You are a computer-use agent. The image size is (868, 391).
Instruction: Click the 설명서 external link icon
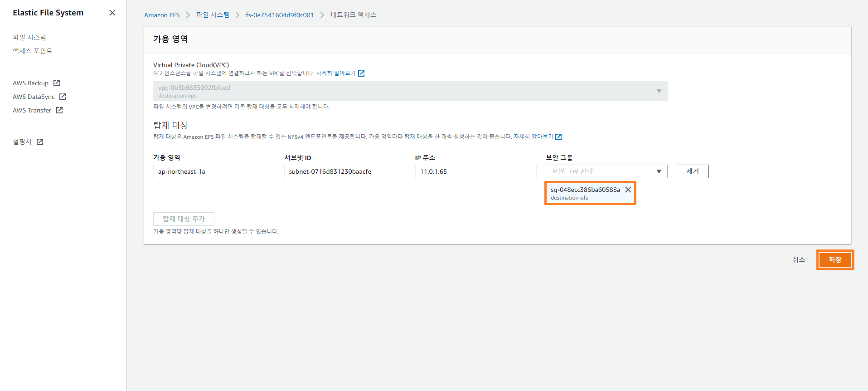coord(40,142)
